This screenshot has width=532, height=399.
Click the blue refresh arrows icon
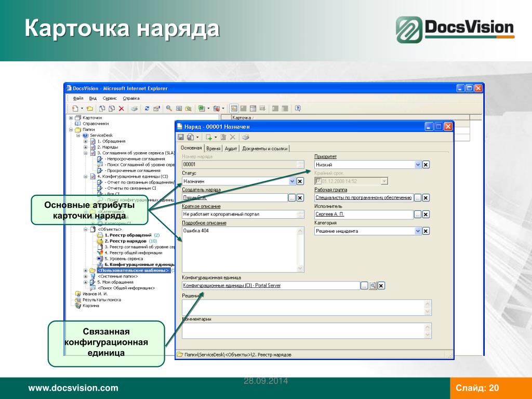pyautogui.click(x=147, y=109)
